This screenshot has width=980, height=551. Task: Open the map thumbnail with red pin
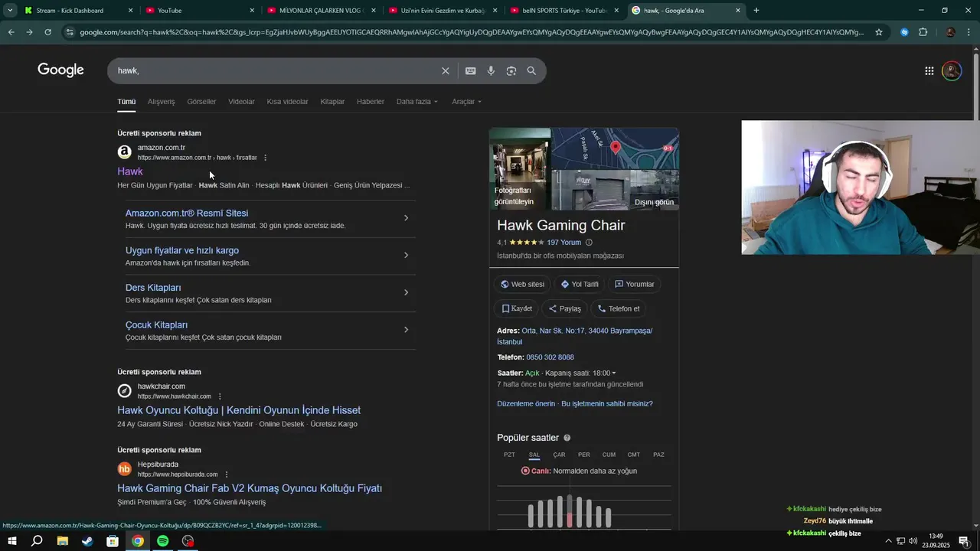coord(616,148)
